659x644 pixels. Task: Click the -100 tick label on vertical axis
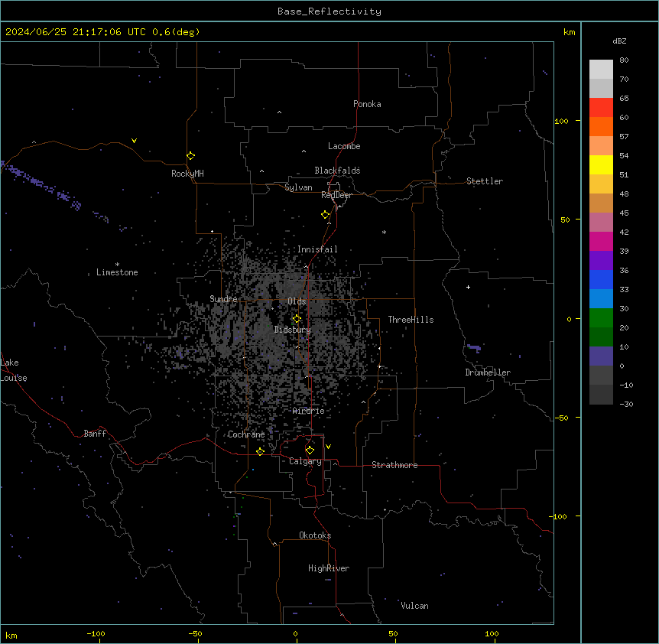click(559, 516)
